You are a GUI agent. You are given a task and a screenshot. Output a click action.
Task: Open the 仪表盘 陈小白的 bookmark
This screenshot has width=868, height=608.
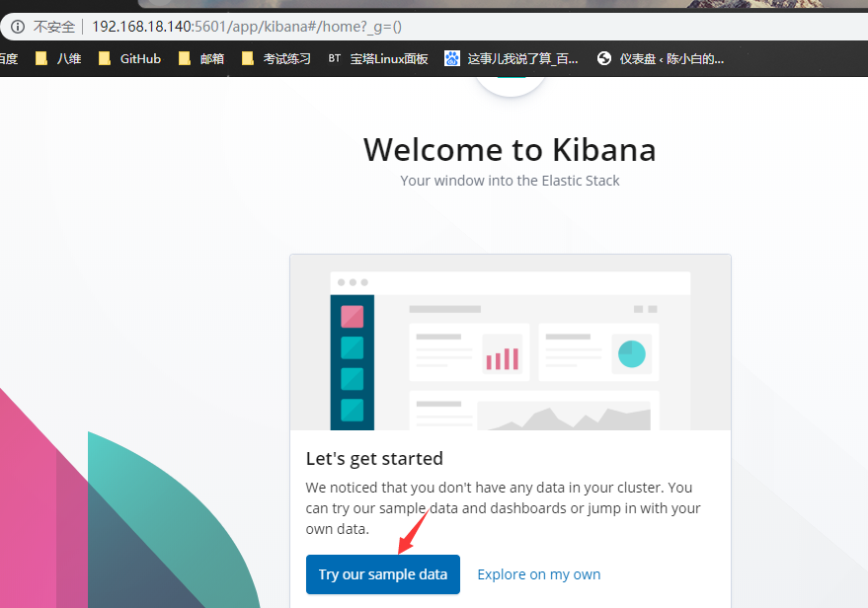tap(661, 58)
